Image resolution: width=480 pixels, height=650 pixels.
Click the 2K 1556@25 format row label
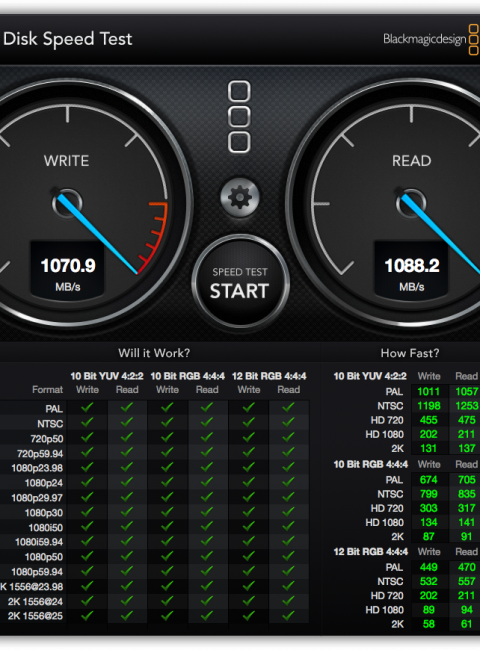[x=35, y=616]
